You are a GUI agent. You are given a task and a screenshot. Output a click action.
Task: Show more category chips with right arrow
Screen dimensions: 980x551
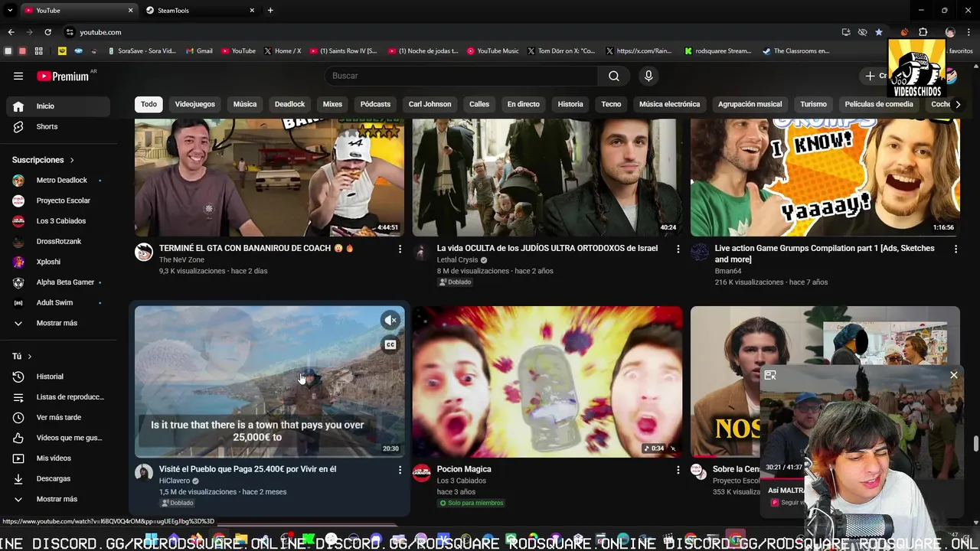coord(957,104)
